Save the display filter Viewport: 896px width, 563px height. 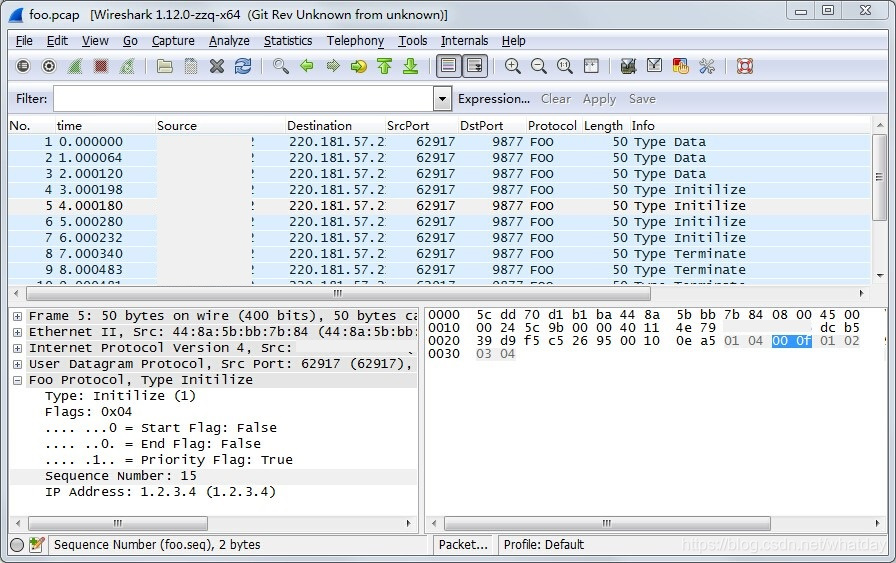point(642,99)
